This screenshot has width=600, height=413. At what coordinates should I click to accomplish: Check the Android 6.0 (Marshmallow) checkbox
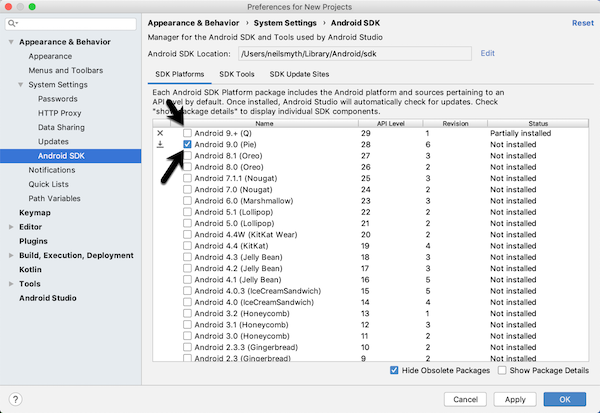click(187, 201)
